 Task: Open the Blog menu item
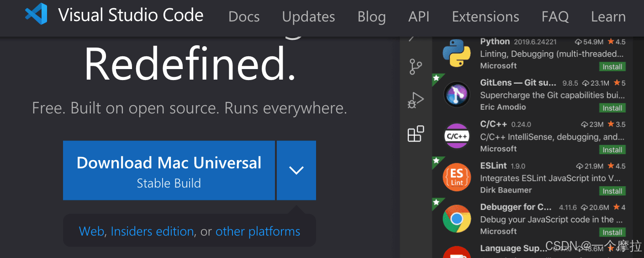[x=371, y=17]
